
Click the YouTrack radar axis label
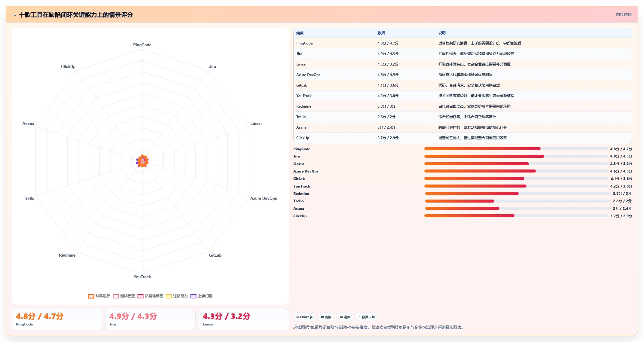(142, 277)
